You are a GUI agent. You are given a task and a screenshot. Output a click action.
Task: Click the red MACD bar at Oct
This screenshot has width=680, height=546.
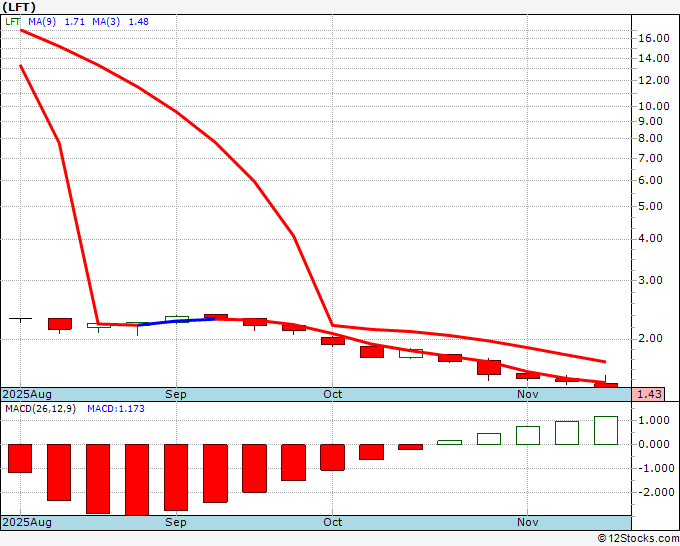click(x=333, y=457)
